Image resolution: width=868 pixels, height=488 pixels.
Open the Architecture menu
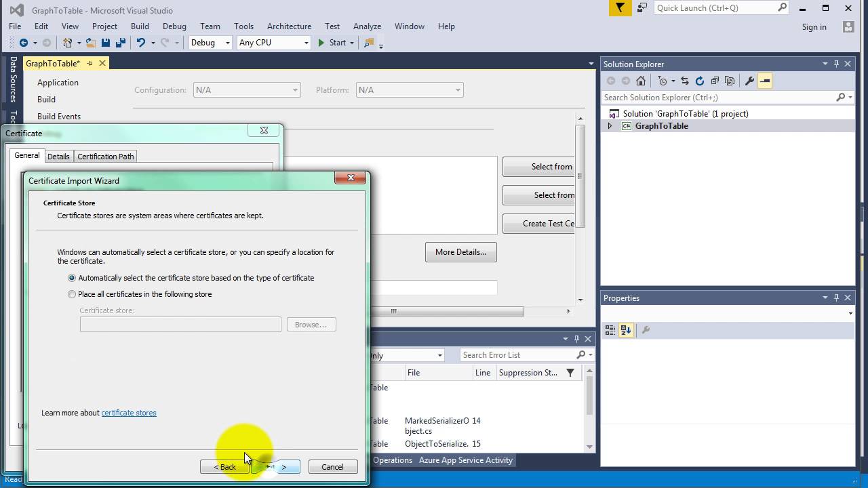pyautogui.click(x=289, y=26)
